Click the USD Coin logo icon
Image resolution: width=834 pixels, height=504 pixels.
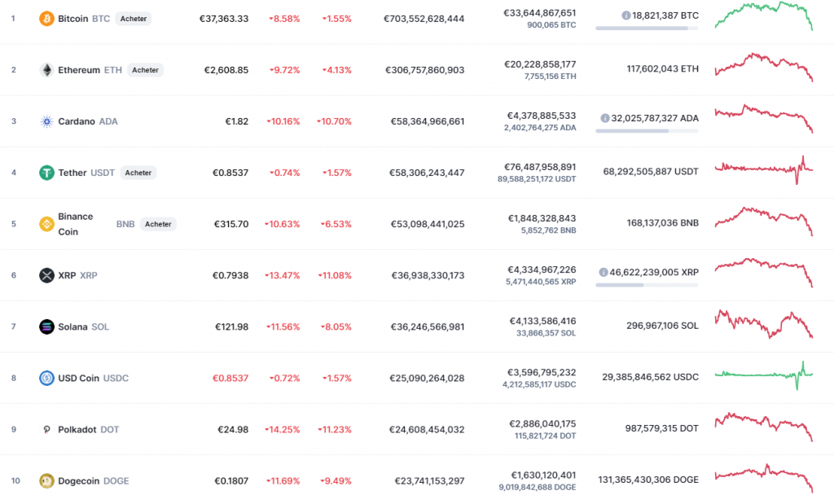coord(46,378)
